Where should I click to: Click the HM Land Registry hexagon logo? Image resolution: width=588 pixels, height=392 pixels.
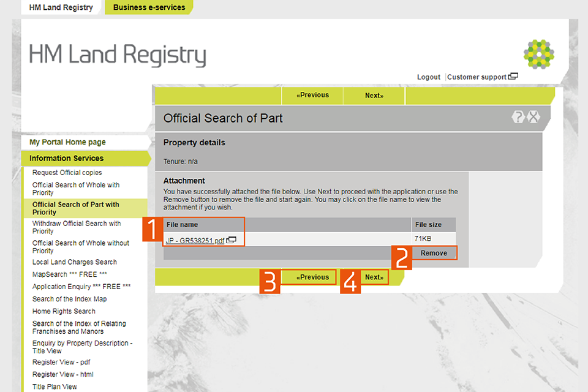(539, 53)
